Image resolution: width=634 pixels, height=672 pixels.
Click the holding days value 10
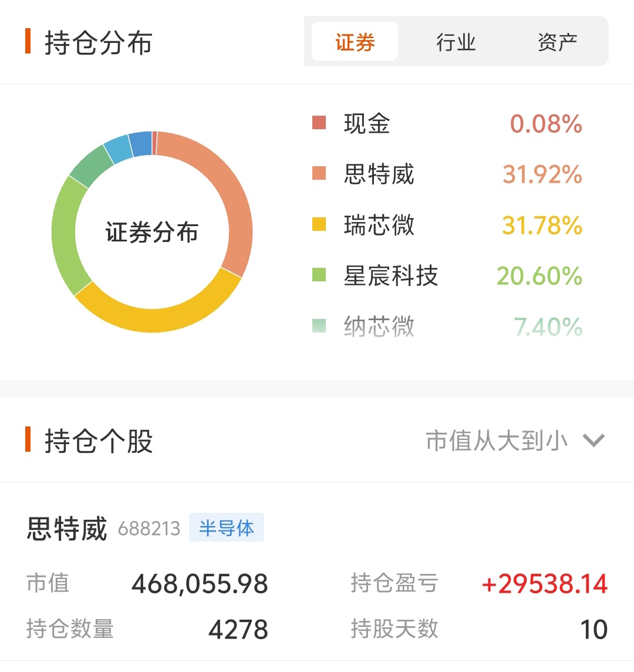(594, 630)
